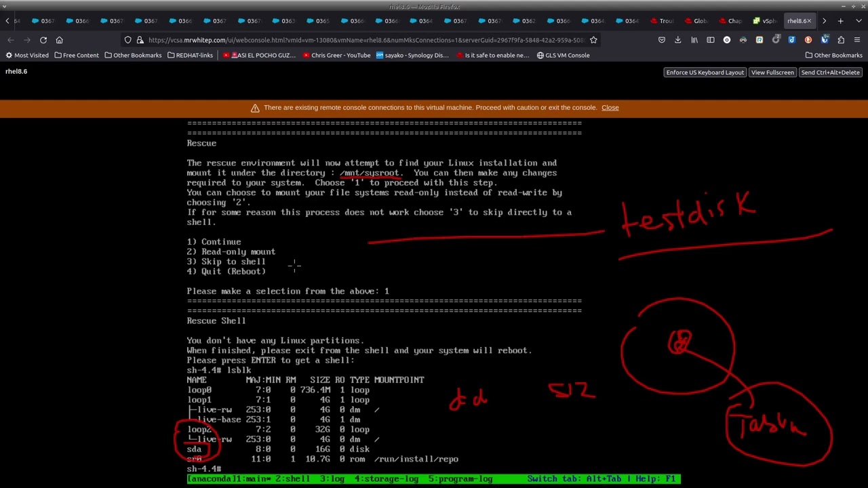Close the remote console warning banner
This screenshot has width=868, height=488.
tap(610, 108)
